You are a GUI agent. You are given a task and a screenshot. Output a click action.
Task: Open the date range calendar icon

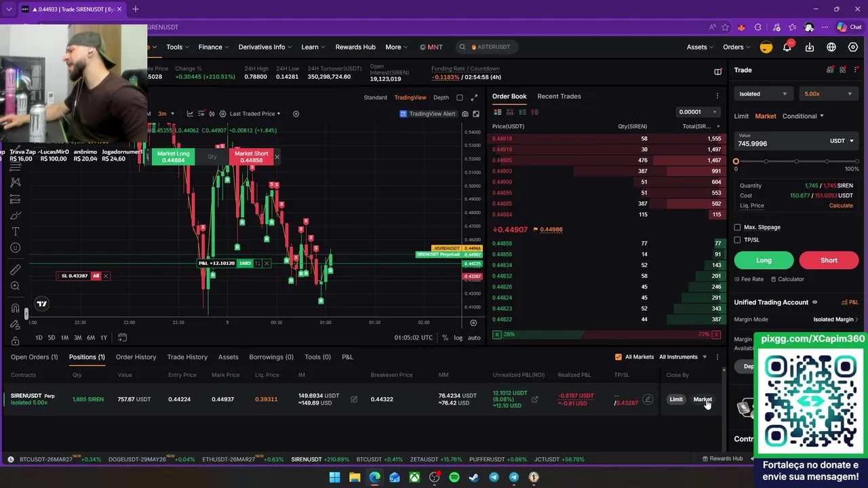point(123,338)
